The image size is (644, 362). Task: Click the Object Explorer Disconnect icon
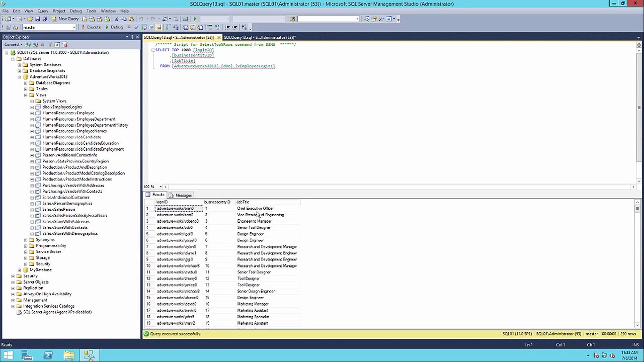point(35,45)
